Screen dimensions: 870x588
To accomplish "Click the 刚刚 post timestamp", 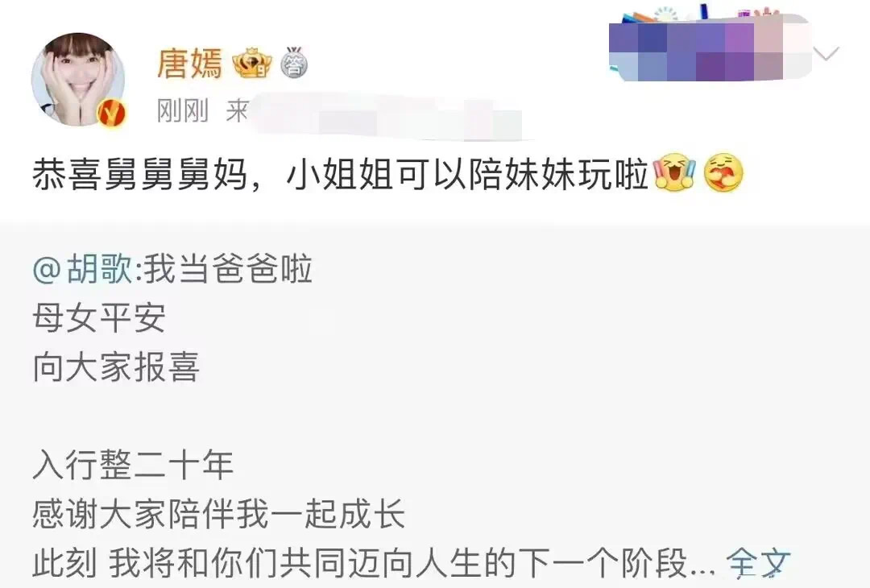I will 183,111.
